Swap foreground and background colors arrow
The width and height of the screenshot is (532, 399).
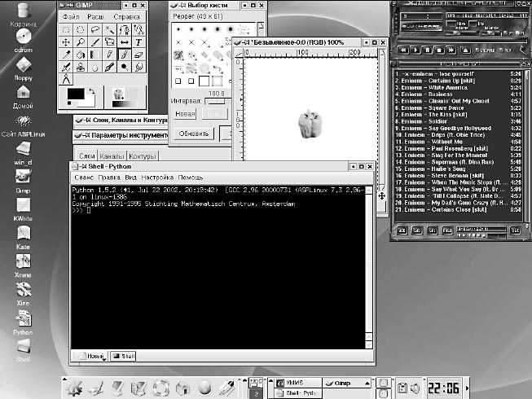coord(91,91)
